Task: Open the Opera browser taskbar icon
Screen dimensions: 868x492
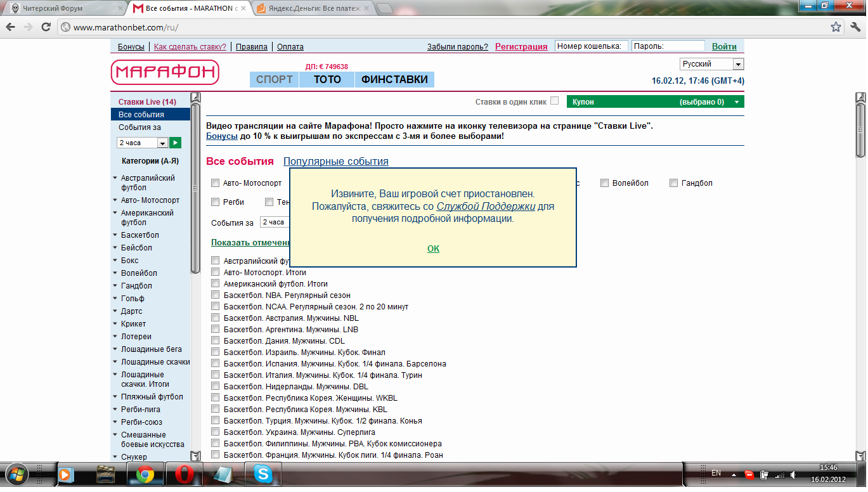Action: 185,474
